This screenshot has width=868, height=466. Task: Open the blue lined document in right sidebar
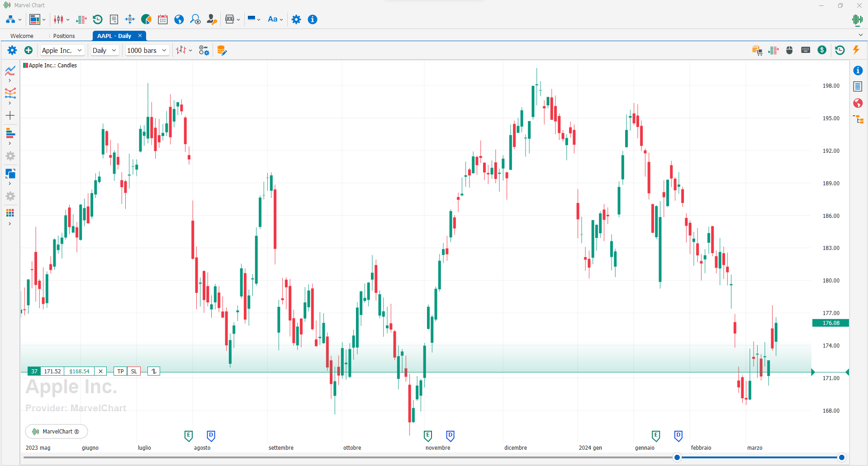[858, 86]
